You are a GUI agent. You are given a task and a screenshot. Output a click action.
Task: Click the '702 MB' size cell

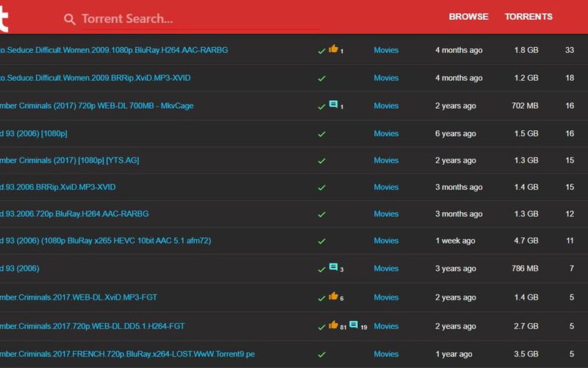click(525, 106)
